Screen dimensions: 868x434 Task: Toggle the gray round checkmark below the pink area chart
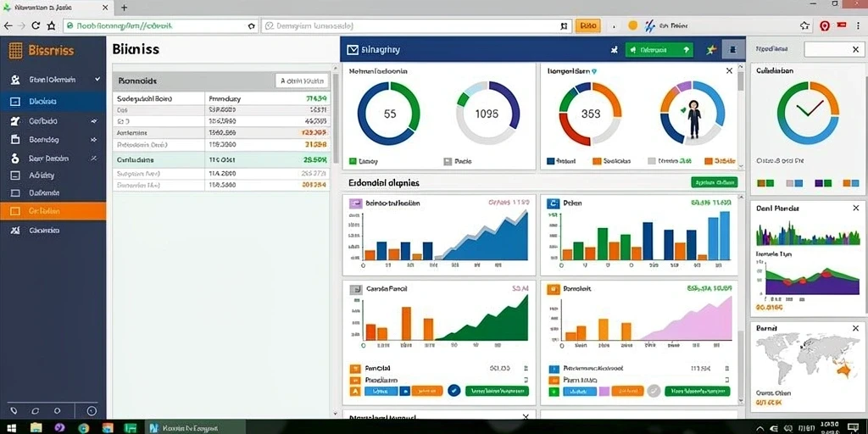tap(654, 390)
